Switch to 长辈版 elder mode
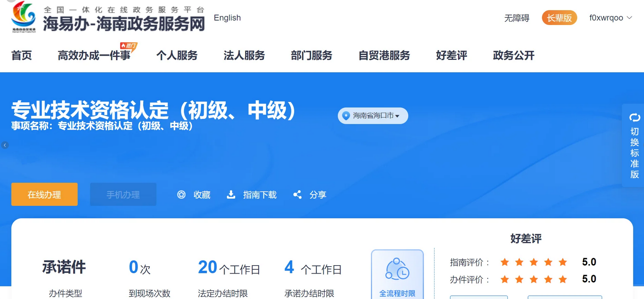 (559, 18)
